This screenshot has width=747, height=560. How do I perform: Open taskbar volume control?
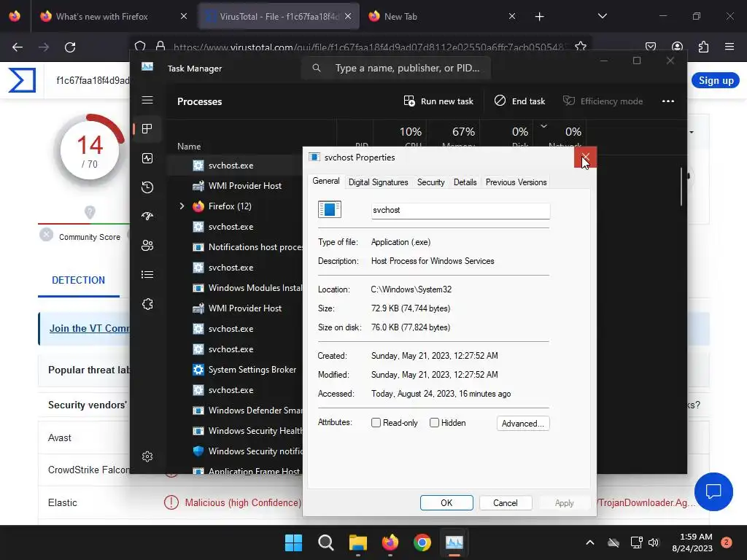654,542
